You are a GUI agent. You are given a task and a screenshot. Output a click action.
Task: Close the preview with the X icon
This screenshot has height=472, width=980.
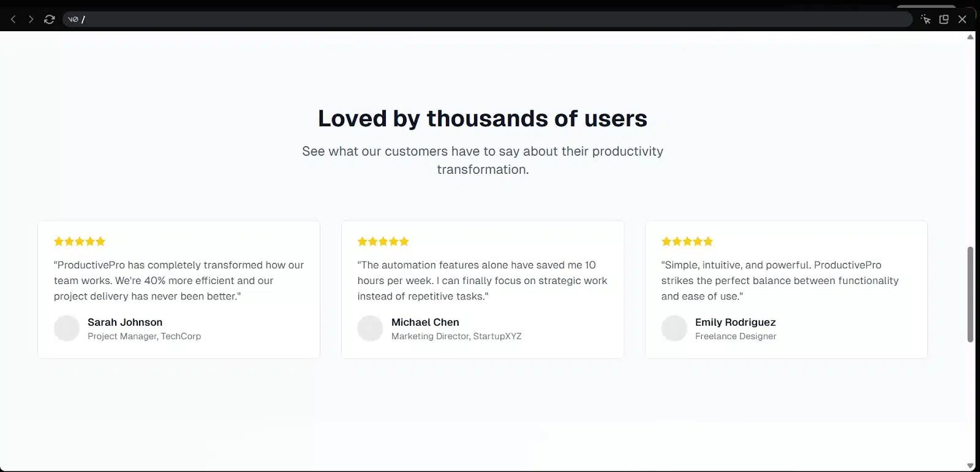(x=962, y=20)
